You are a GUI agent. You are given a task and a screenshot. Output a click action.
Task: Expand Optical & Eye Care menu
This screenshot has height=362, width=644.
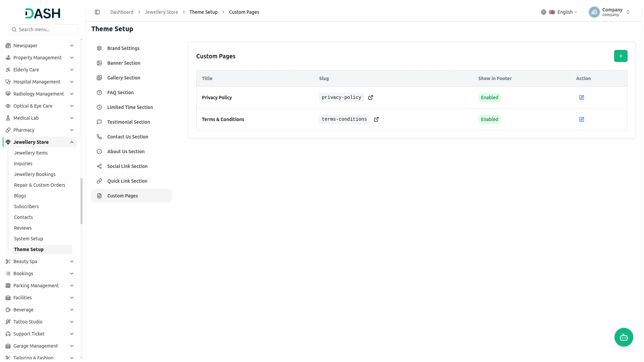click(x=40, y=106)
